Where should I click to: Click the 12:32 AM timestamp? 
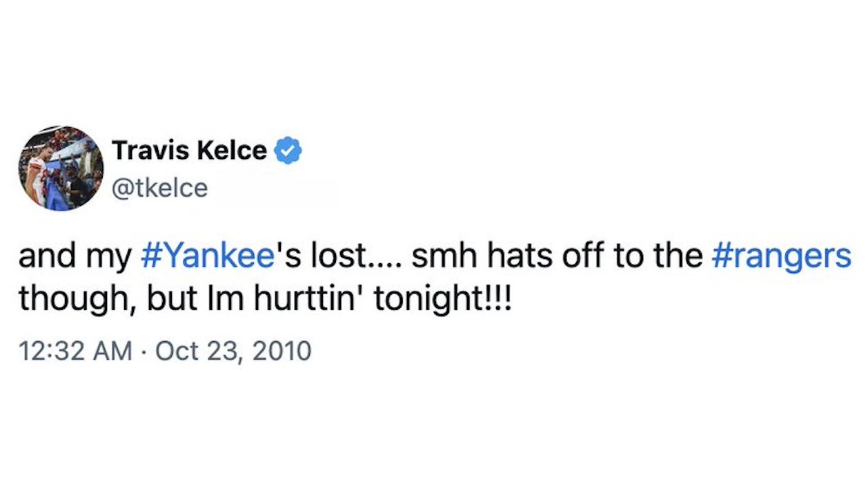tap(75, 352)
